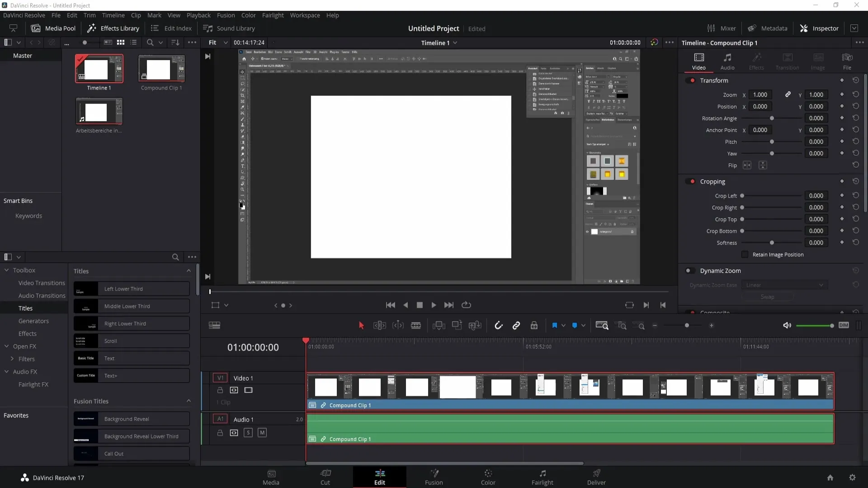Open the Fusion menu in menu bar
This screenshot has height=488, width=868.
click(225, 15)
